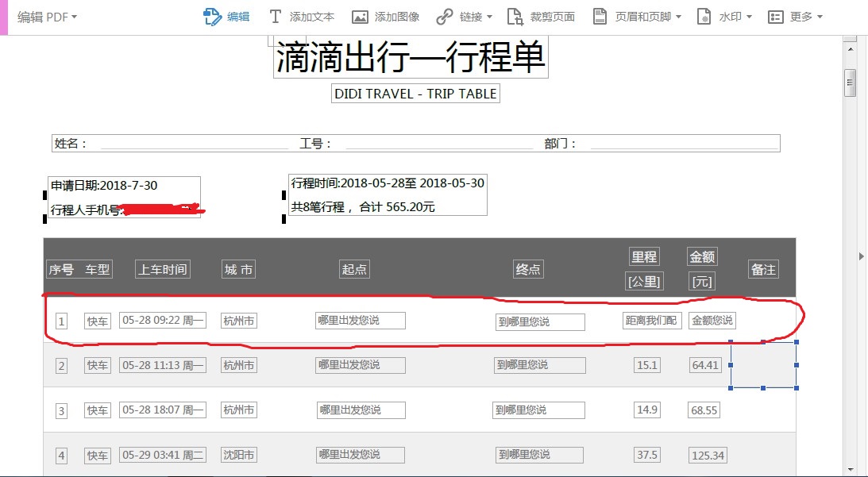Click the 姓名 label text
This screenshot has height=477, width=868.
click(x=71, y=144)
